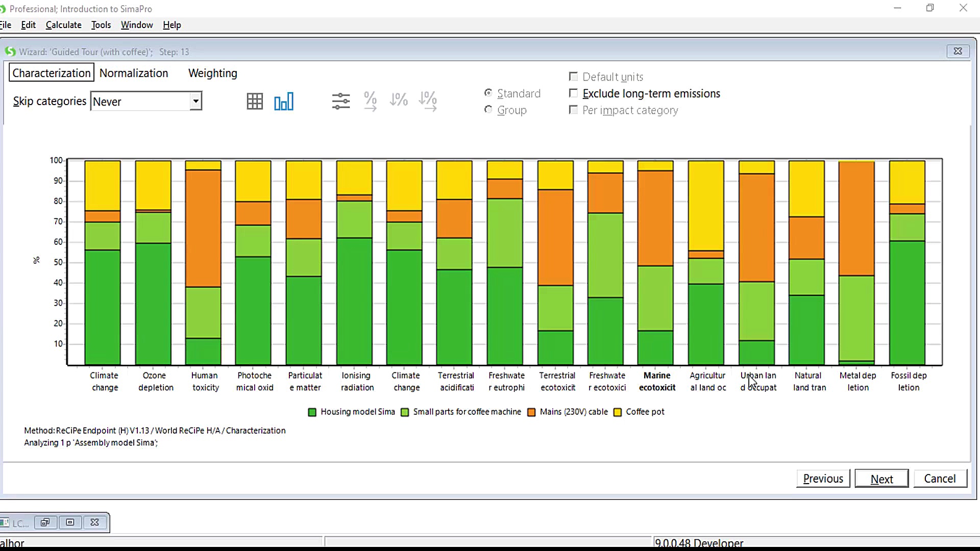Expand the Skip categories dropdown arrow
This screenshot has width=980, height=551.
click(195, 101)
